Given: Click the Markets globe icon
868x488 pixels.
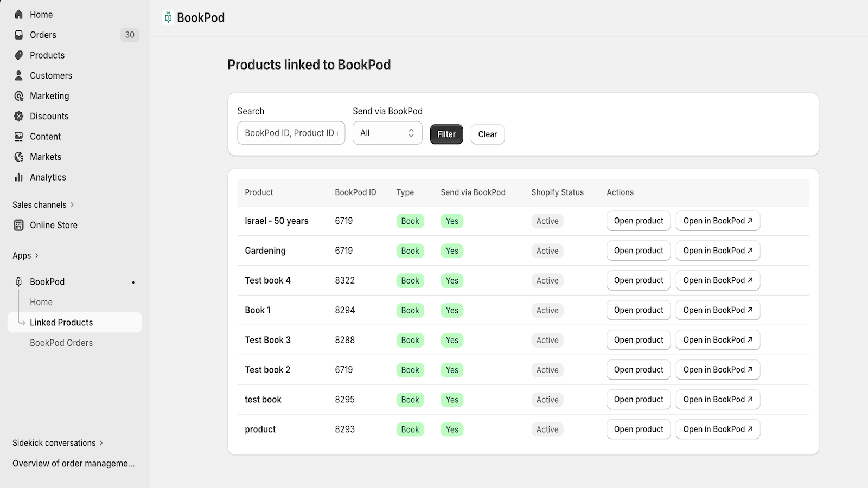Looking at the screenshot, I should (19, 157).
